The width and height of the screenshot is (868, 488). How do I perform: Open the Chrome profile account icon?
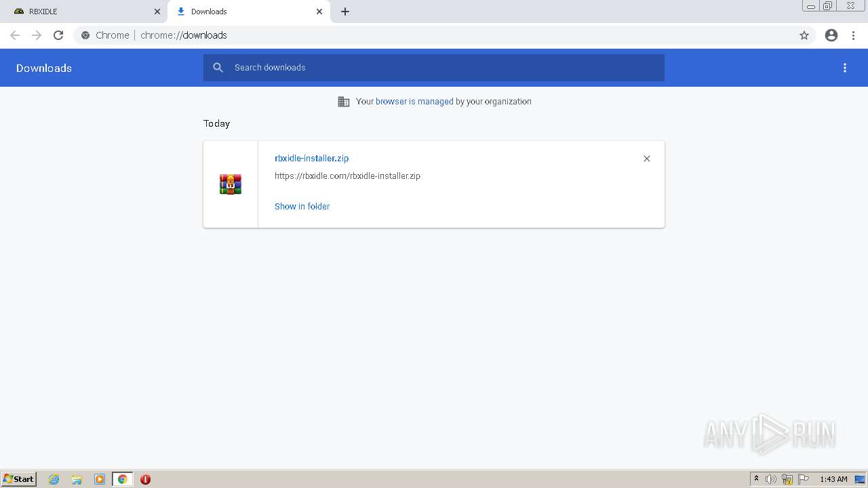(x=831, y=35)
